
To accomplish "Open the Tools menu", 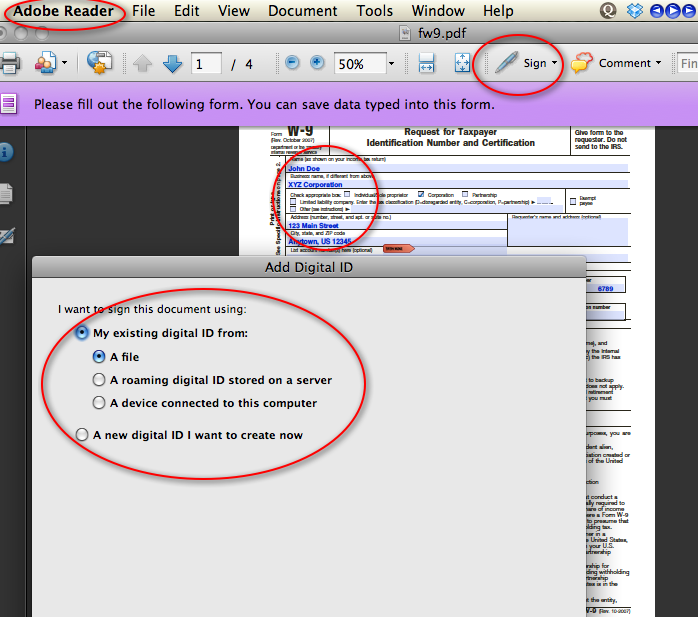I will point(374,11).
